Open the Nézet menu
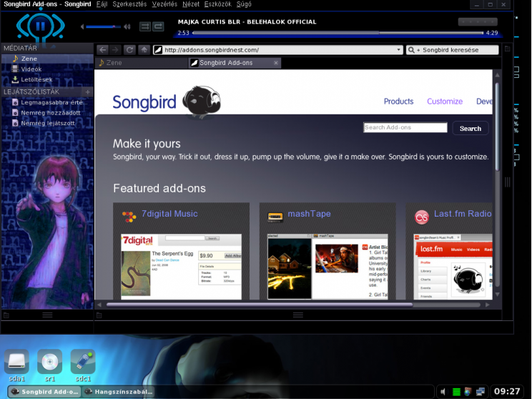The image size is (532, 399). tap(191, 4)
